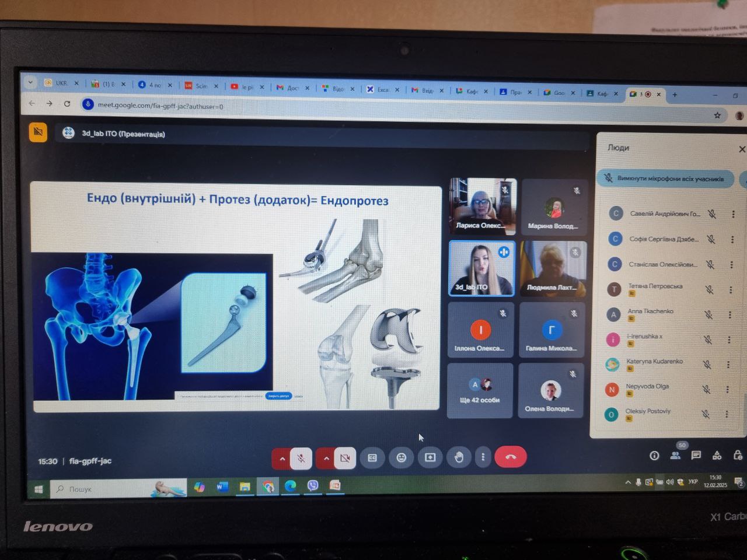Open the tab search dropdown arrow
The width and height of the screenshot is (747, 560).
click(x=30, y=82)
